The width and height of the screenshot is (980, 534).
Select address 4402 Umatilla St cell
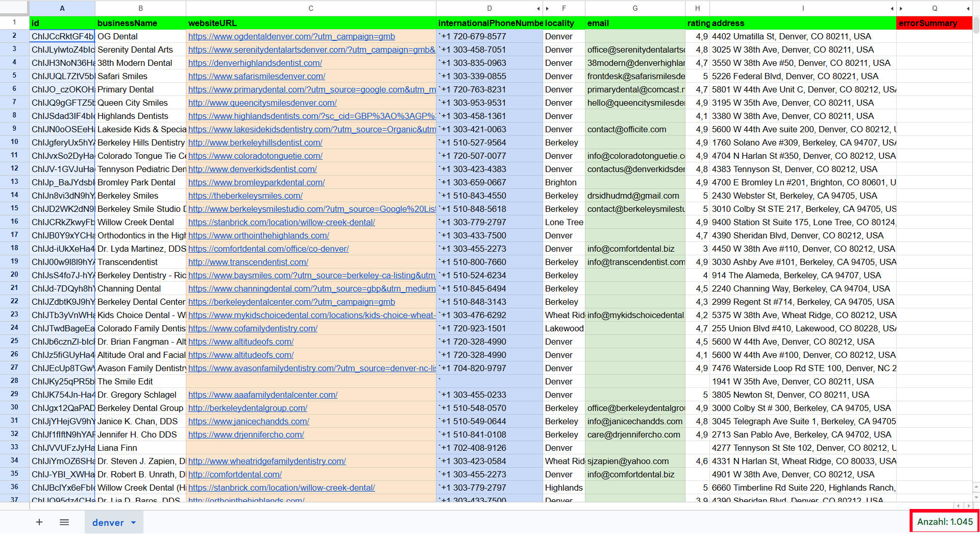tap(803, 36)
